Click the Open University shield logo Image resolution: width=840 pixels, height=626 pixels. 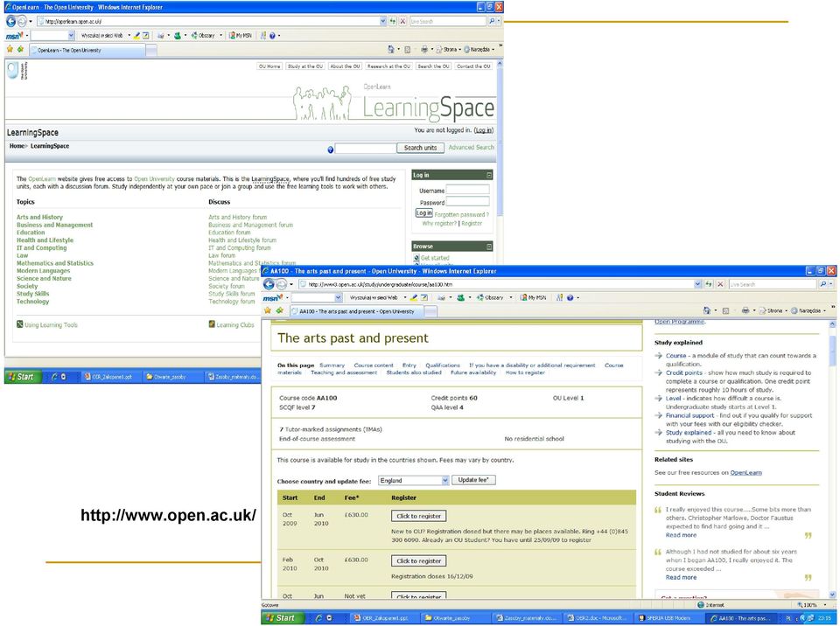[13, 71]
